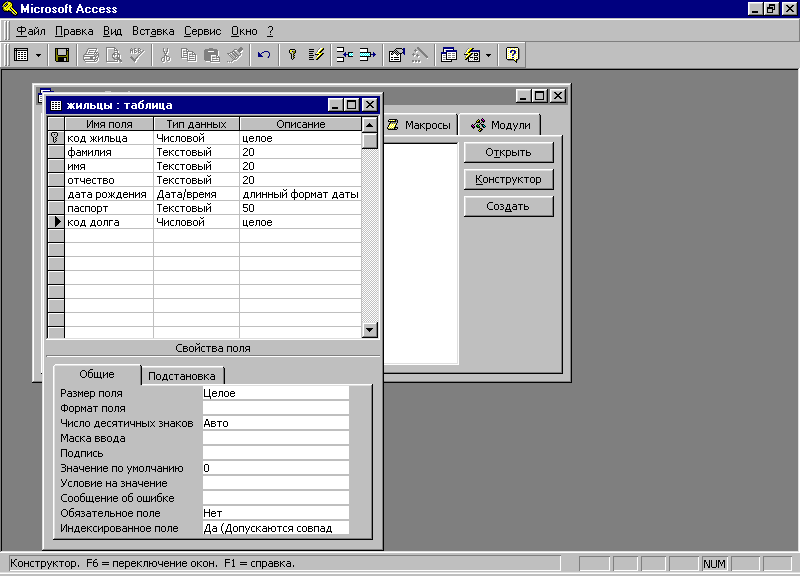Open the Вставка menu
The image size is (800, 576).
153,31
